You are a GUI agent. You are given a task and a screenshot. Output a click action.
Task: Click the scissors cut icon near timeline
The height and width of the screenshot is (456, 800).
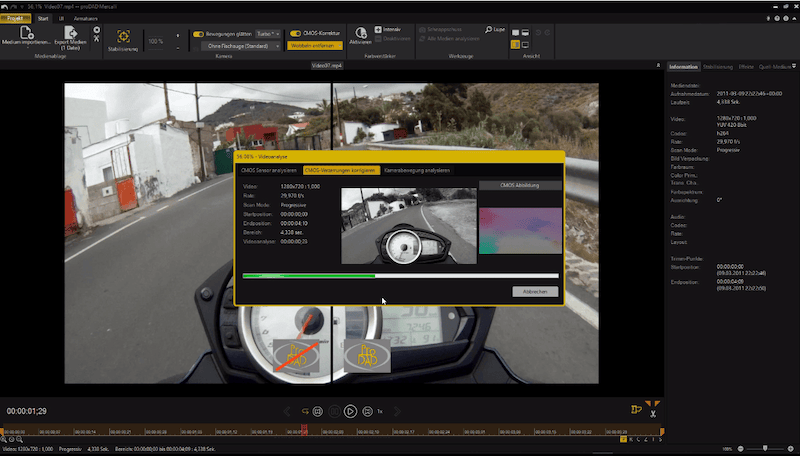point(652,414)
